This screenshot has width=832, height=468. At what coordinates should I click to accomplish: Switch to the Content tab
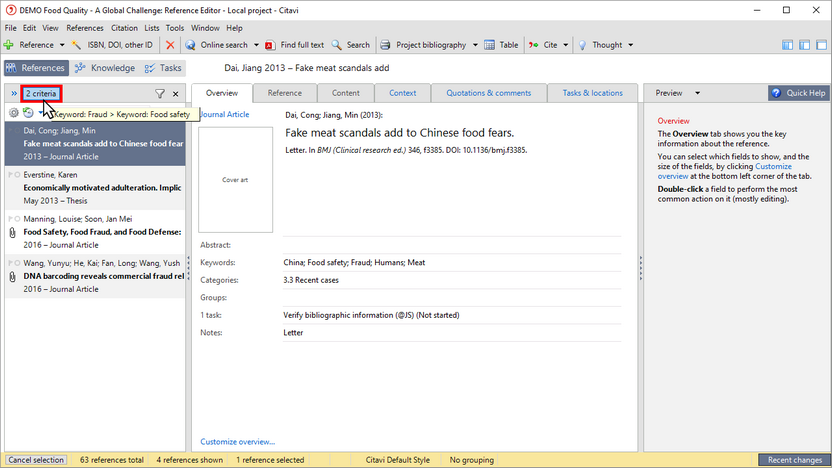pos(346,93)
